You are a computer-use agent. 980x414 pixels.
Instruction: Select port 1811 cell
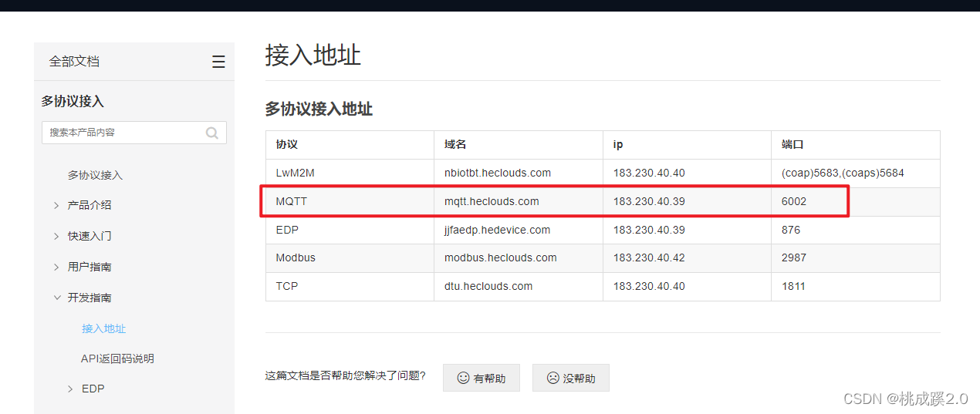coord(856,286)
